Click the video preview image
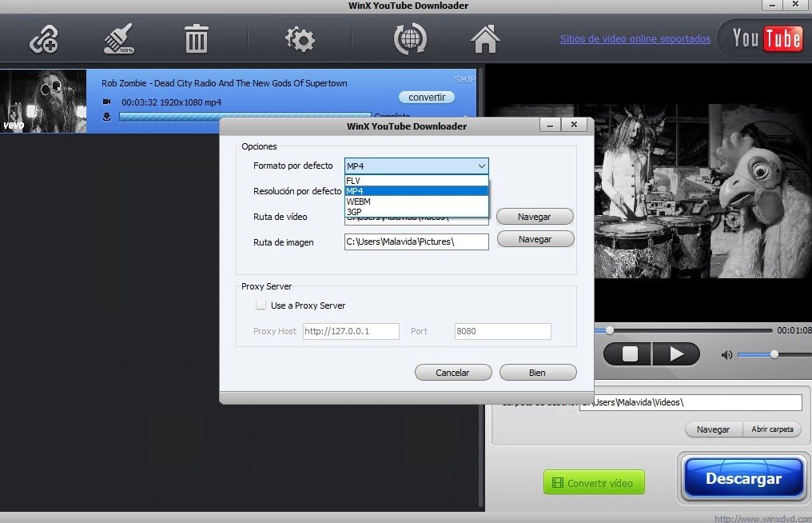 tap(703, 191)
